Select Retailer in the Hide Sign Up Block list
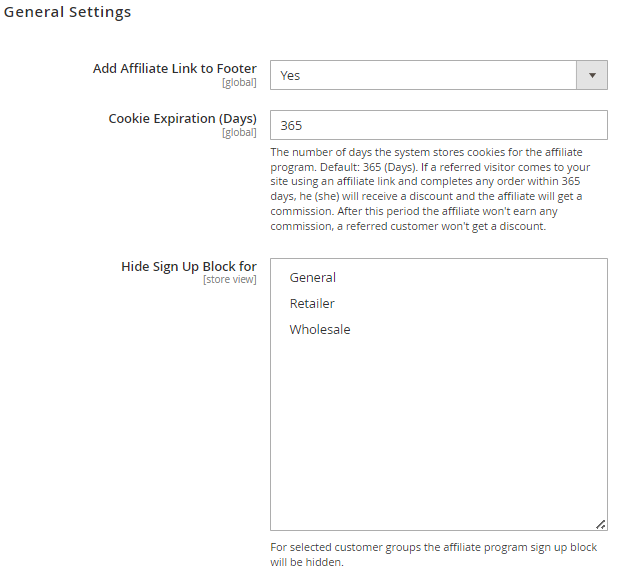619x585 pixels. pyautogui.click(x=312, y=304)
